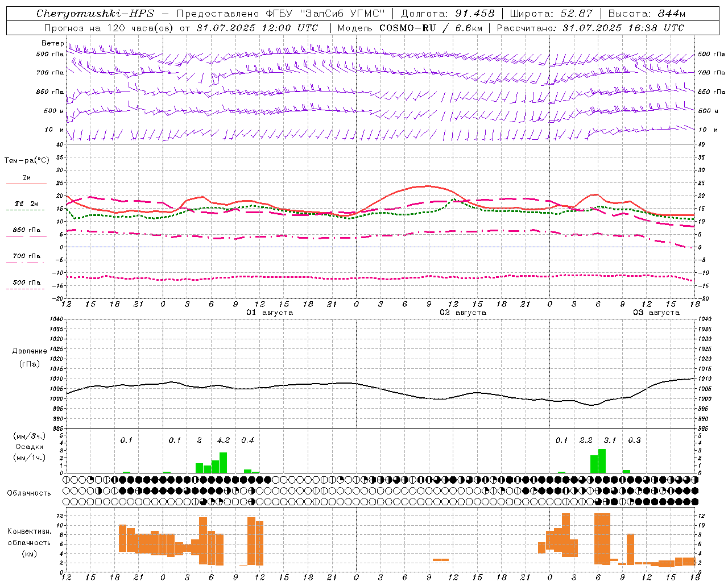This screenshot has width=728, height=582.
Task: Click the dotted pink line sample under 500 гПа legend
Action: (x=25, y=289)
